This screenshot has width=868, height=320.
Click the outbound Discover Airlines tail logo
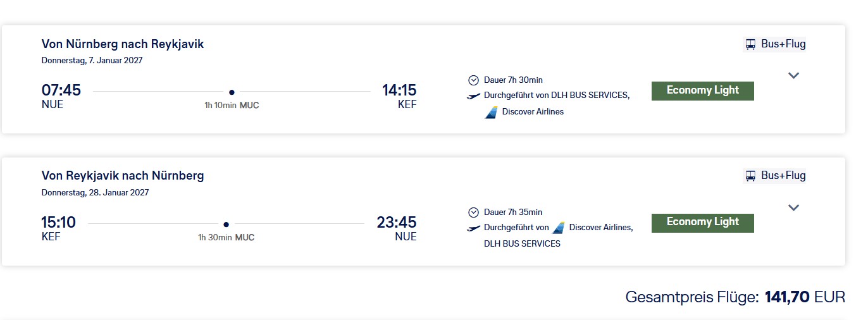pyautogui.click(x=492, y=112)
